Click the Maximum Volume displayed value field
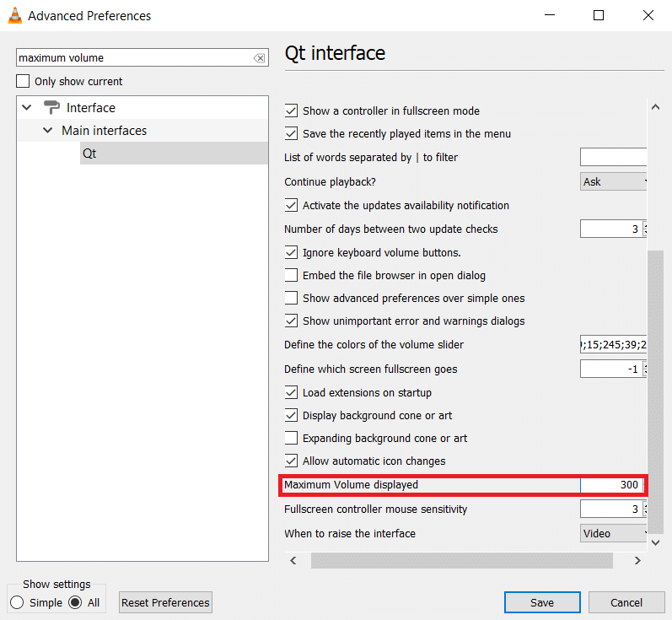Image resolution: width=672 pixels, height=620 pixels. 610,485
